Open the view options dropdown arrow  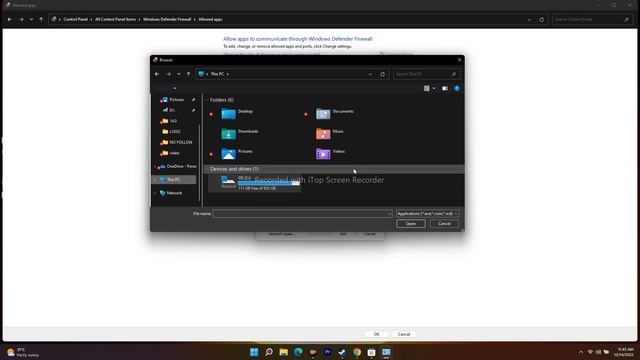[433, 89]
